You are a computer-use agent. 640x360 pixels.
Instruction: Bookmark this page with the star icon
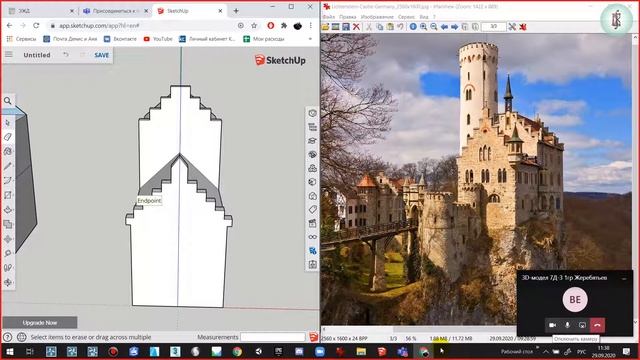pos(254,25)
